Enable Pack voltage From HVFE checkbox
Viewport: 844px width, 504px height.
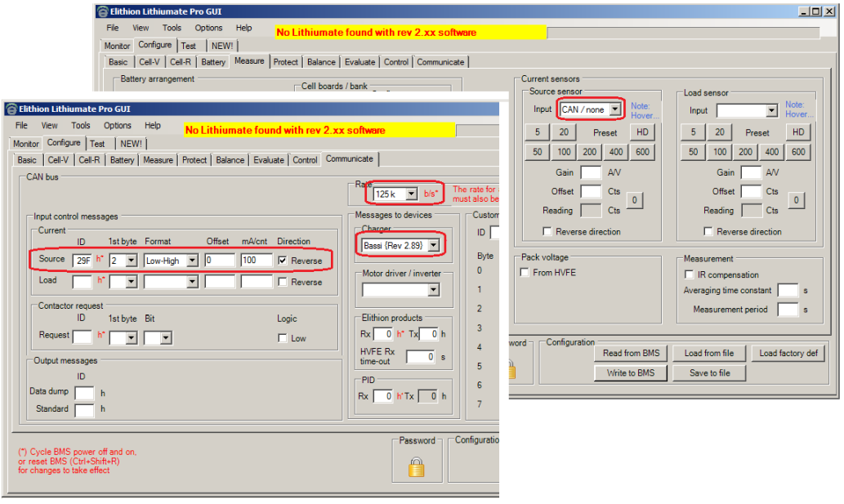525,272
